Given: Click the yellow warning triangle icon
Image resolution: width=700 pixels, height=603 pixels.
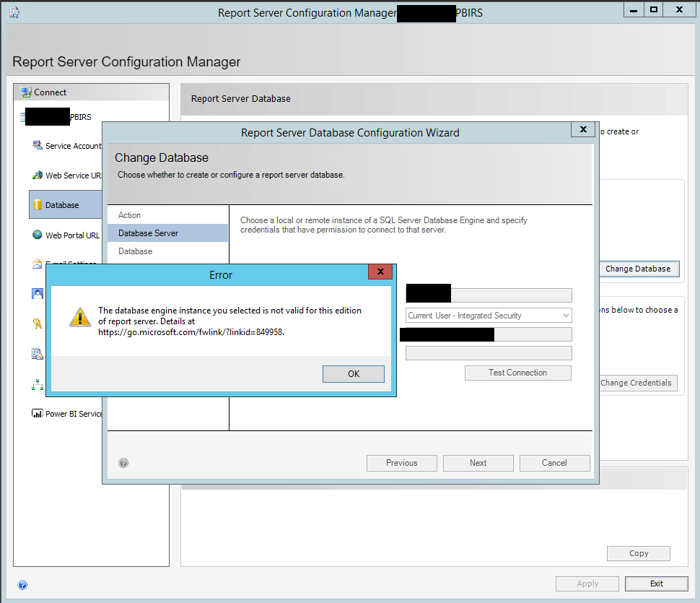Looking at the screenshot, I should point(80,317).
